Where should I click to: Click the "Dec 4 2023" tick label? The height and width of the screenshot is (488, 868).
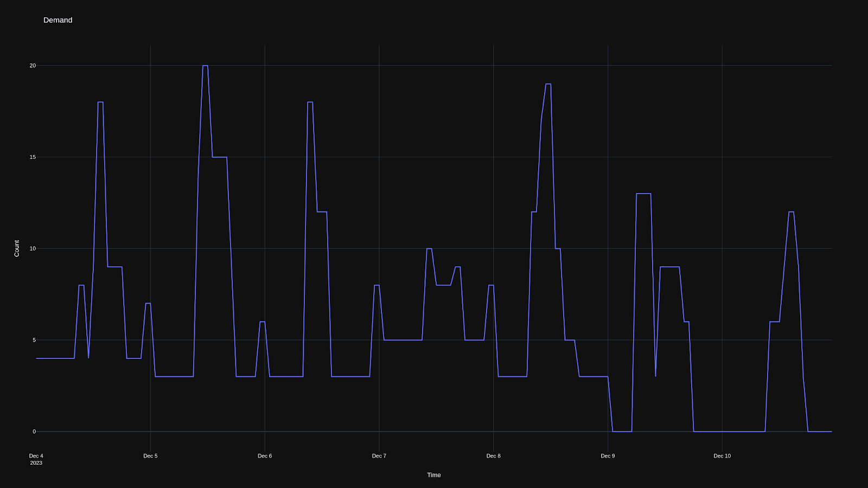coord(36,459)
